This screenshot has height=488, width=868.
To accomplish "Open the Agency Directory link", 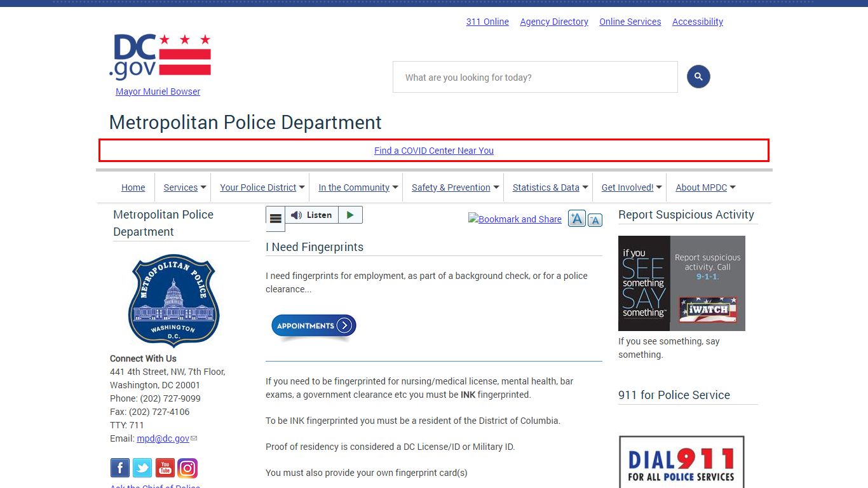I will 554,22.
